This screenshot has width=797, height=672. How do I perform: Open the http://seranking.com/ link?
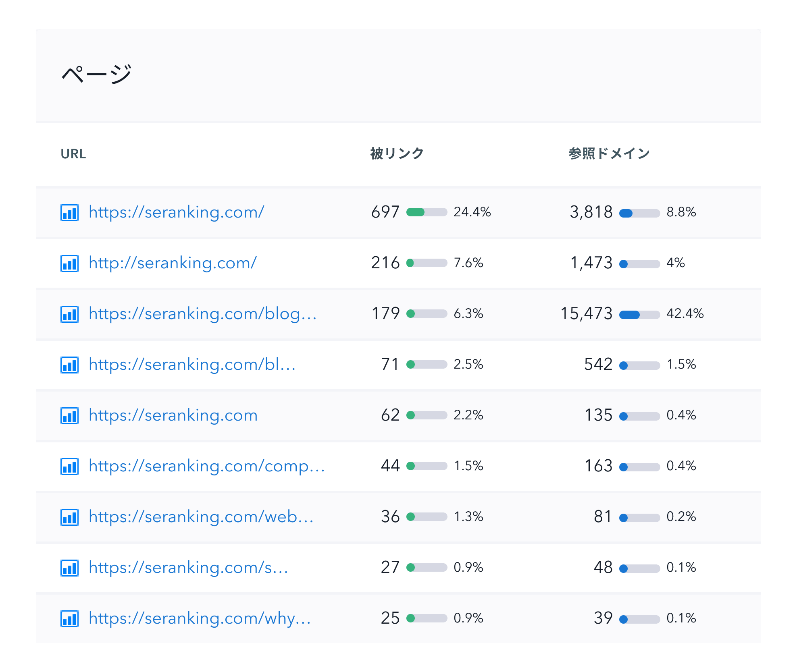(x=173, y=263)
